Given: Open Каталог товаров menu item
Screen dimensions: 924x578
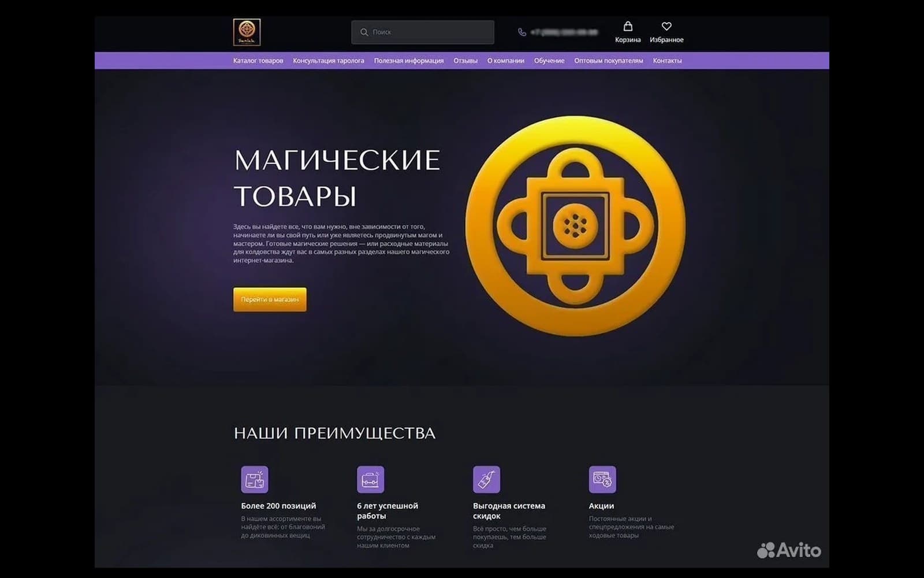Looking at the screenshot, I should [x=258, y=61].
